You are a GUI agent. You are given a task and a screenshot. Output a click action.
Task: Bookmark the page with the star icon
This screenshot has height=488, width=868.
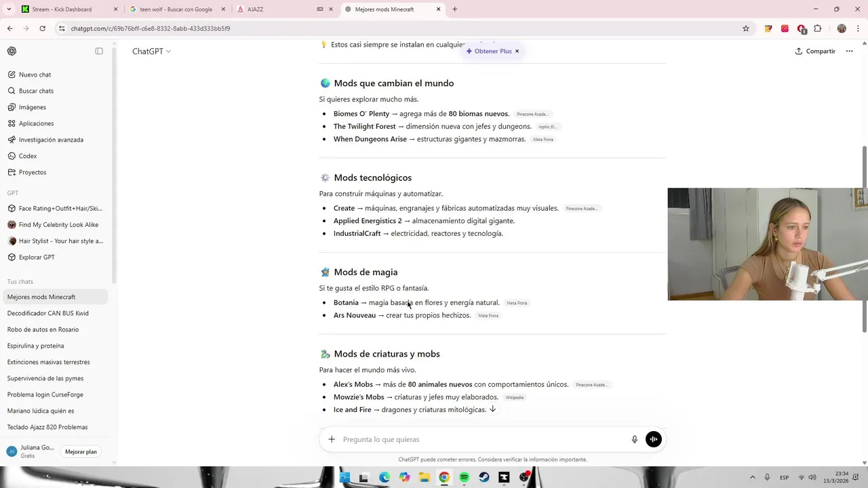(x=746, y=28)
